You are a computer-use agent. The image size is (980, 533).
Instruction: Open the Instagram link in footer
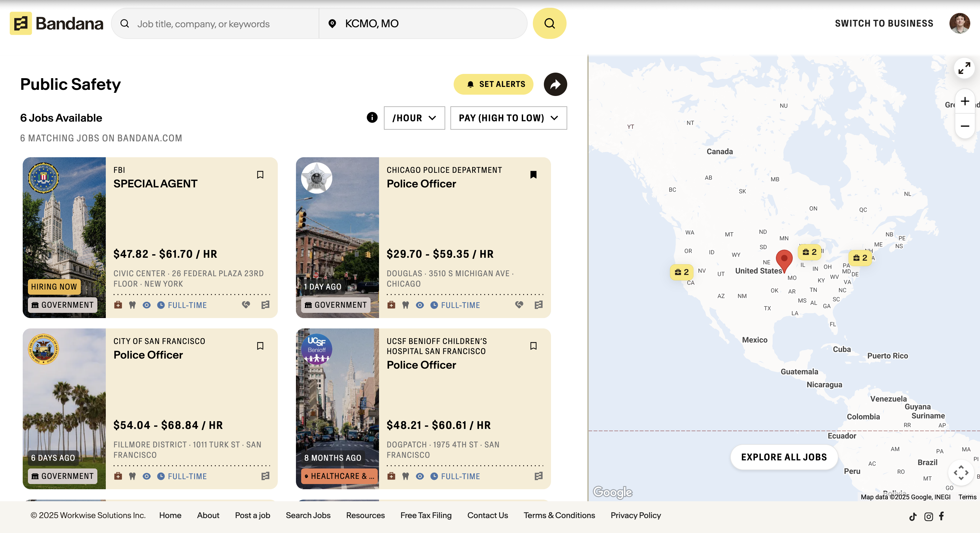pyautogui.click(x=928, y=516)
